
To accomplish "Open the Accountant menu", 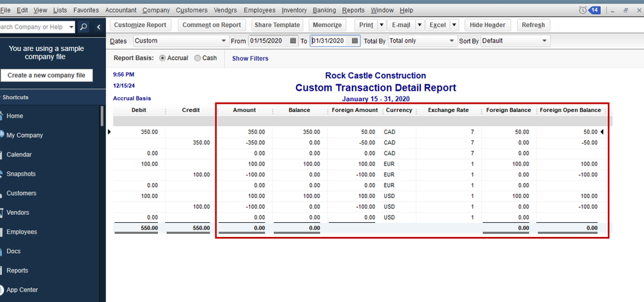I will (121, 10).
